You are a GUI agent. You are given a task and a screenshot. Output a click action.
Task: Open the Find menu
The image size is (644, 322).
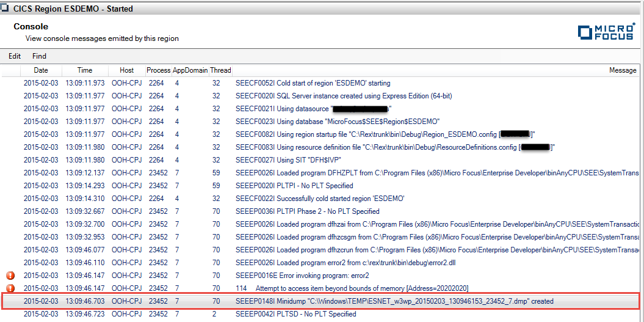coord(39,56)
